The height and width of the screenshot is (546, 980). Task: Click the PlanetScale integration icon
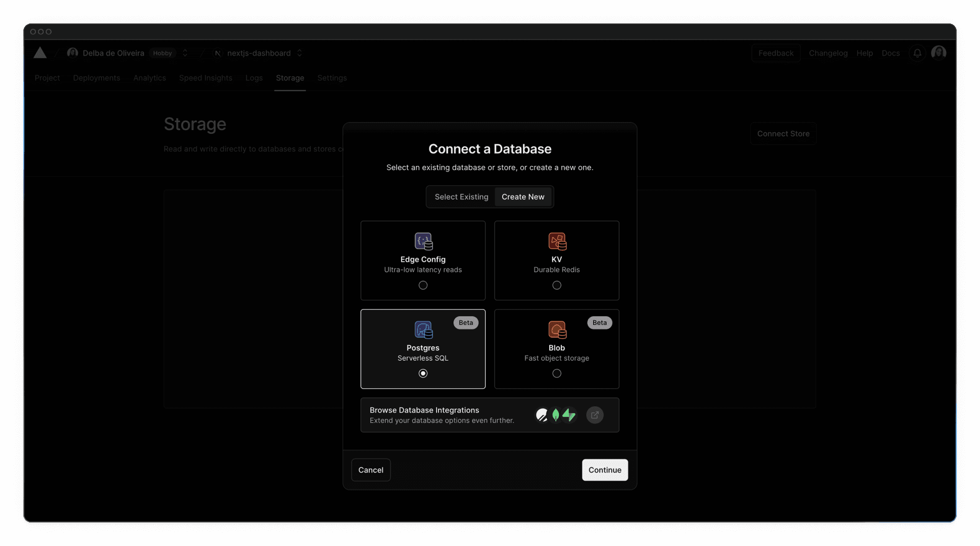pos(542,415)
